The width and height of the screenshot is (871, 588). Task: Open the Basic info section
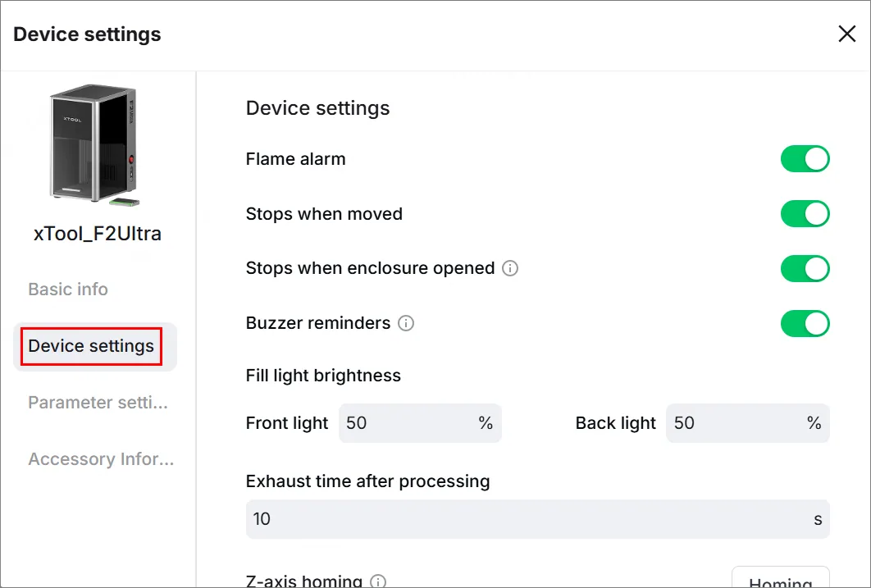[x=68, y=289]
